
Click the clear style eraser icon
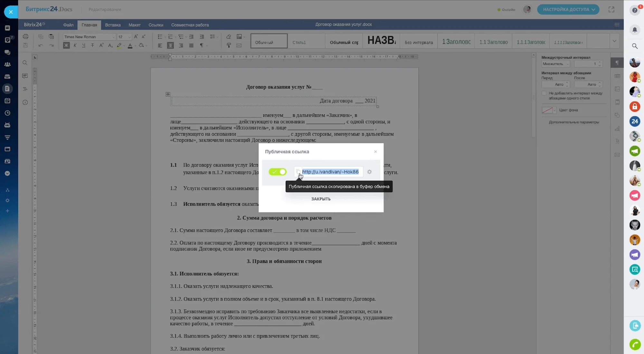click(229, 36)
